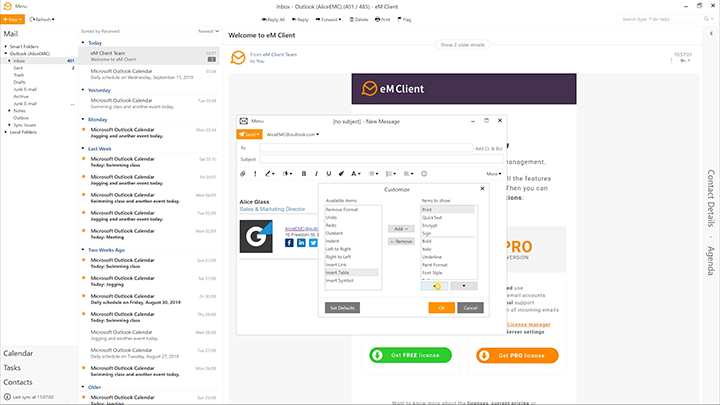The height and width of the screenshot is (405, 720).
Task: Click the Reply All toolbar button
Action: coord(273,19)
